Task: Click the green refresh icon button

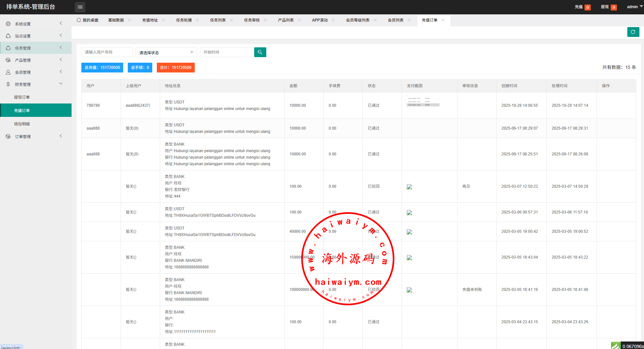Action: 633,32
